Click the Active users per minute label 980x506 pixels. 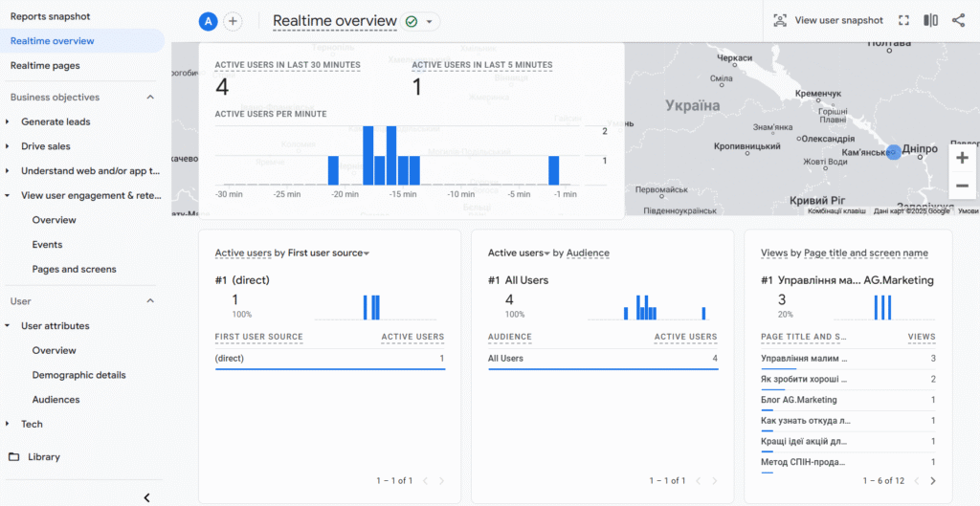coord(271,115)
